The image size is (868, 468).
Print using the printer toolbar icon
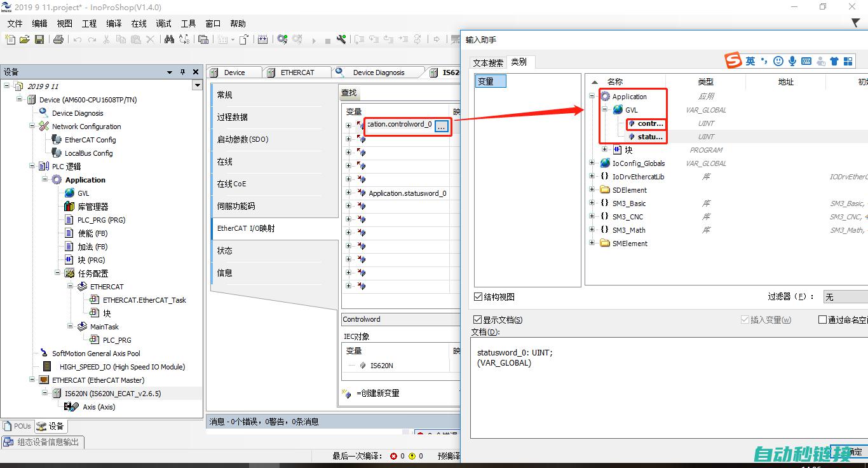click(58, 39)
